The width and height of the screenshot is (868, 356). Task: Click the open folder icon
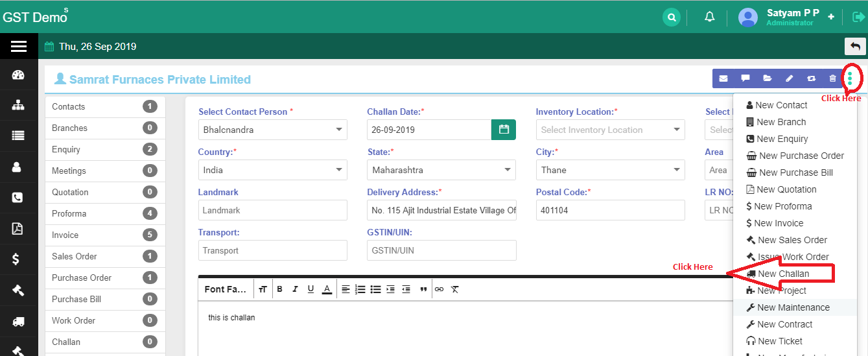pos(768,78)
